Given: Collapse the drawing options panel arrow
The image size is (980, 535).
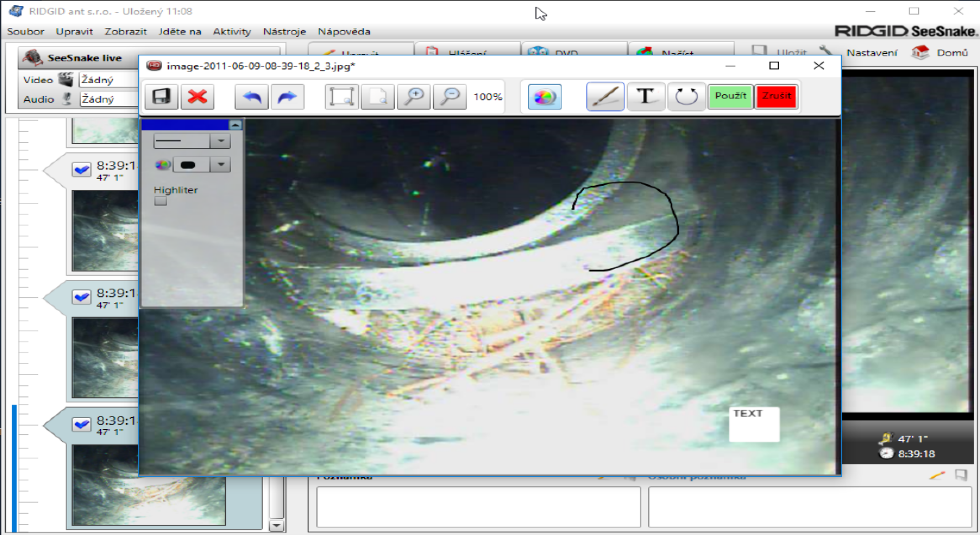Looking at the screenshot, I should tap(235, 125).
